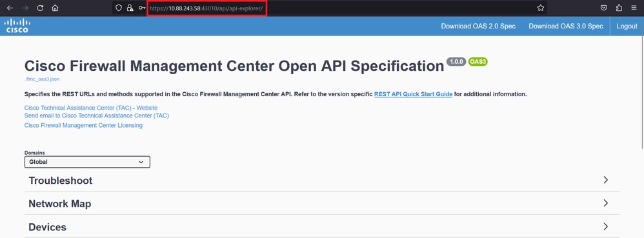
Task: Reload the page with the refresh icon
Action: pyautogui.click(x=40, y=8)
